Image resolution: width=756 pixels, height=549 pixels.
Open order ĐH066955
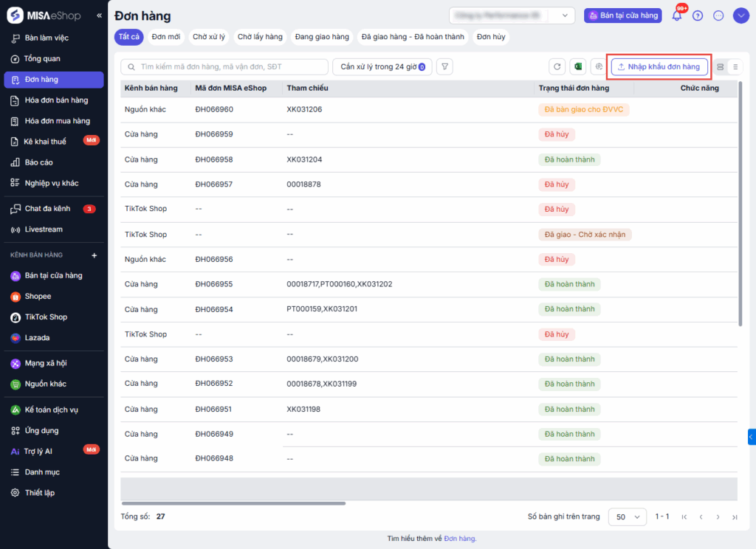214,284
